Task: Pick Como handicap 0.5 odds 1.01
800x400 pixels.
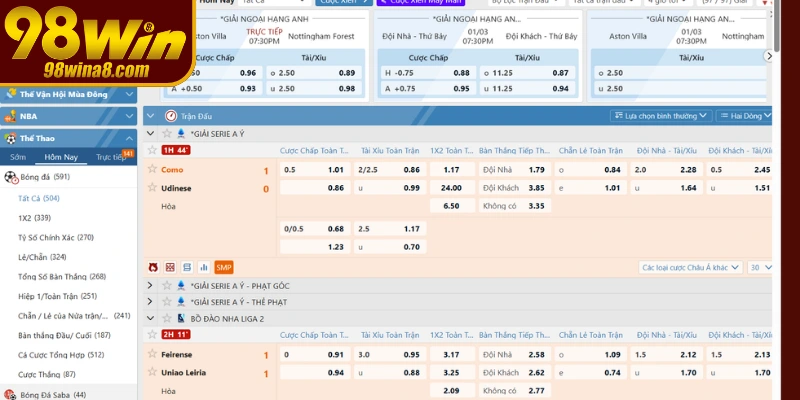Action: pos(315,169)
